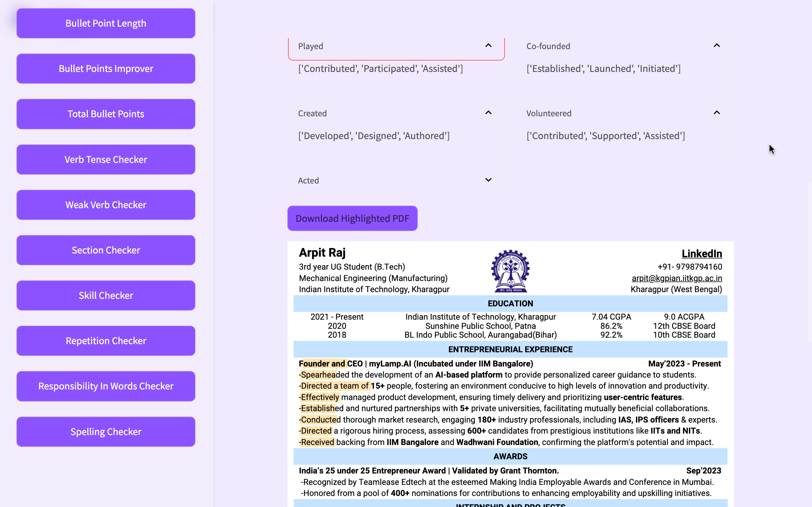Collapse the Created suggestions chevron

click(x=488, y=113)
